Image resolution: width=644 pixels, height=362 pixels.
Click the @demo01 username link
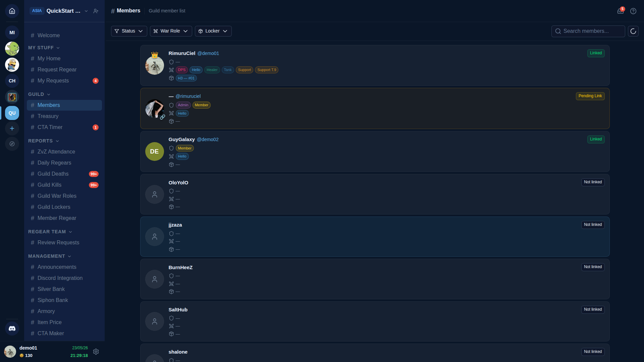[208, 53]
